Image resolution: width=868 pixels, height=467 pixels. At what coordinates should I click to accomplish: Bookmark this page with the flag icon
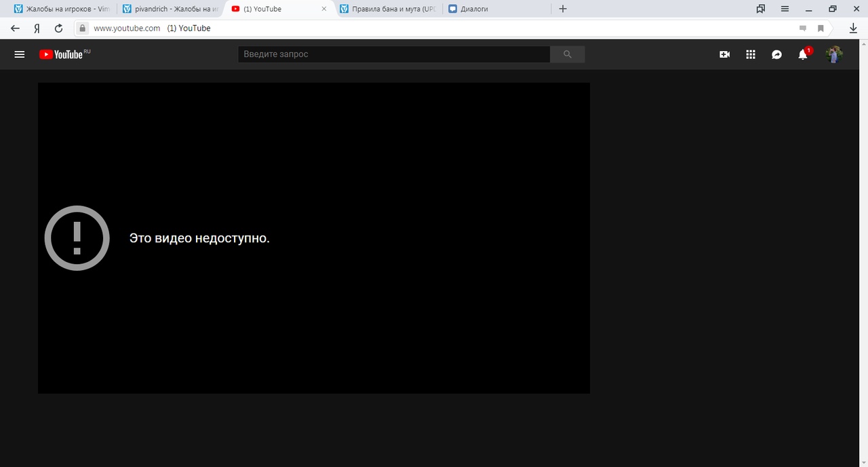coord(821,28)
